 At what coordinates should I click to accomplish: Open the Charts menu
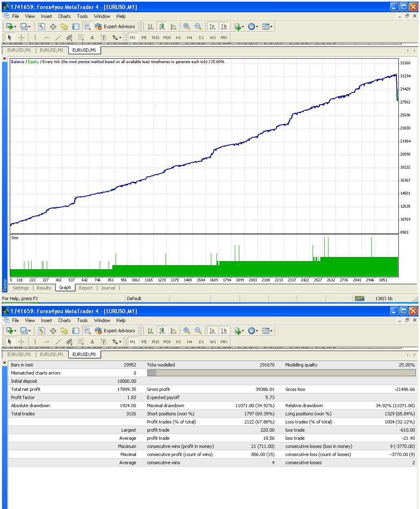64,16
